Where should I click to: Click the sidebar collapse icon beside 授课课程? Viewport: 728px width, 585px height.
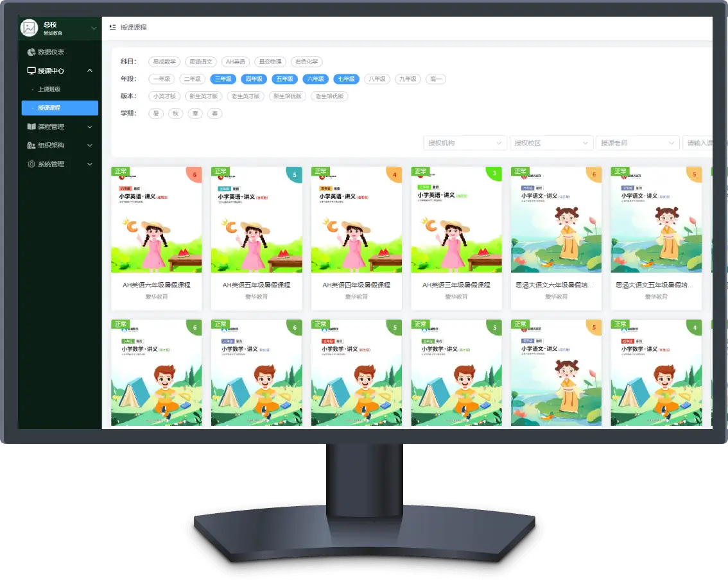coord(112,28)
